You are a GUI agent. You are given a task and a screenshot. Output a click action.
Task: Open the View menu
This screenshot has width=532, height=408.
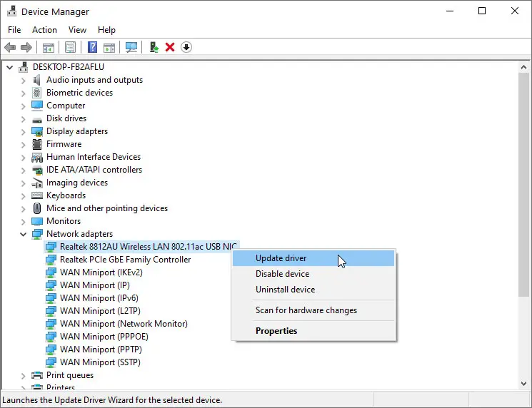(77, 30)
